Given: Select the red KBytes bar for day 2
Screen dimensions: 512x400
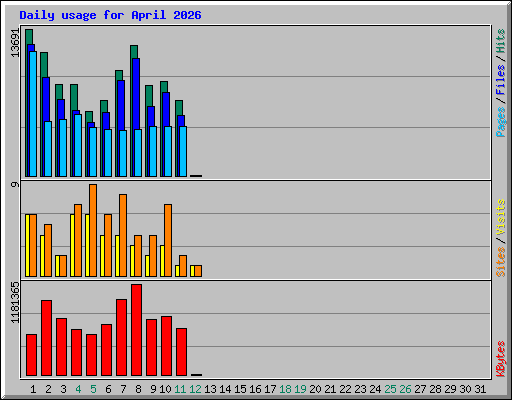Looking at the screenshot, I should click(x=46, y=338).
